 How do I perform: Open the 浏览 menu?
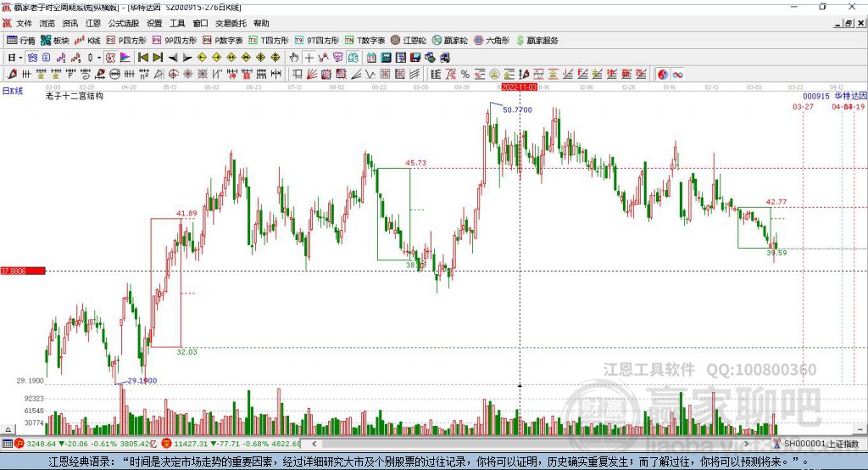[47, 23]
